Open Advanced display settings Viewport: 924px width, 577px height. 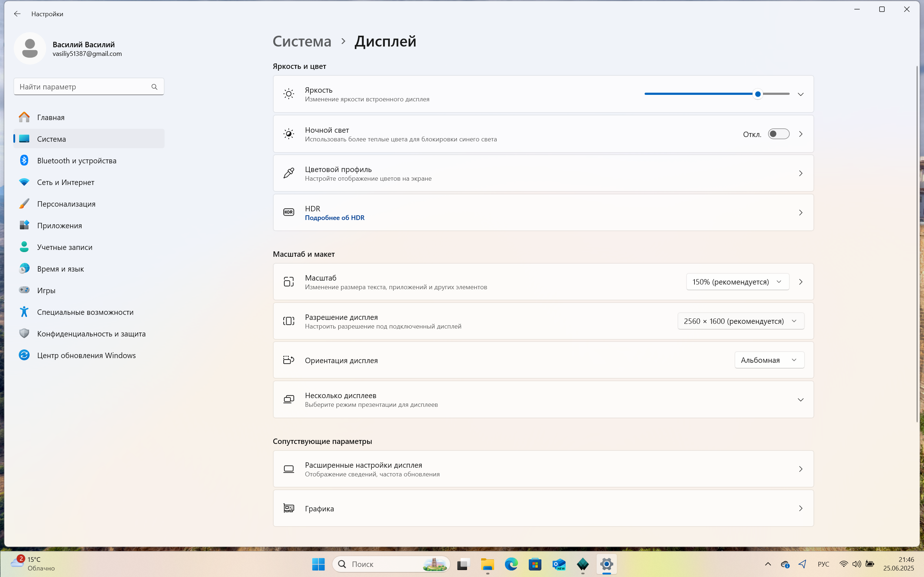click(x=543, y=469)
